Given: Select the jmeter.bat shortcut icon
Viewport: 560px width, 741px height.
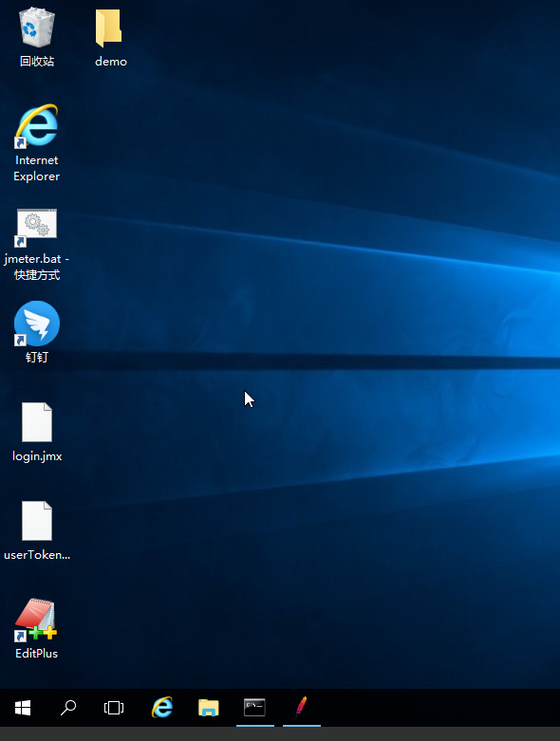Looking at the screenshot, I should (x=37, y=227).
